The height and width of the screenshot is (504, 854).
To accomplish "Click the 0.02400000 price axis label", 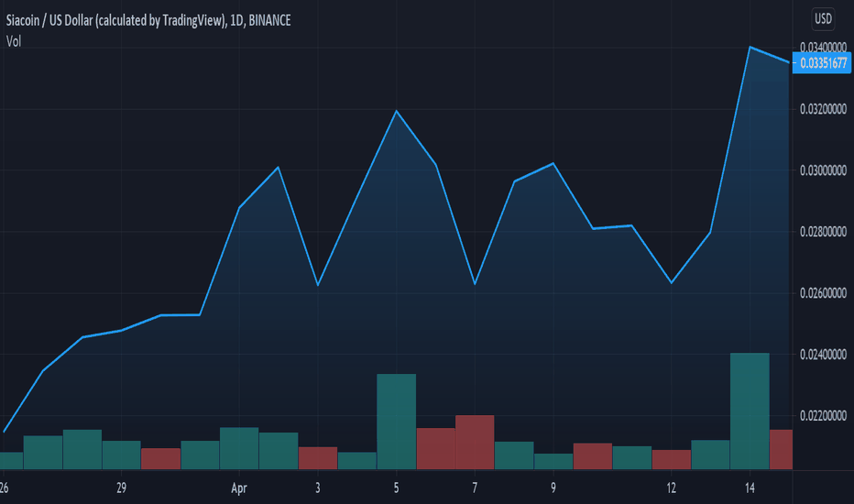I will tap(823, 355).
